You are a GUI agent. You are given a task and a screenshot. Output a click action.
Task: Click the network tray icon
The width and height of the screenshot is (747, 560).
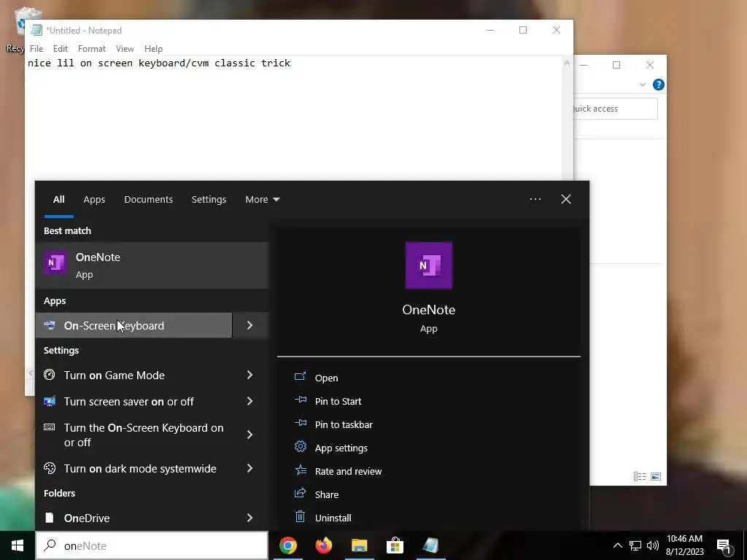(635, 545)
